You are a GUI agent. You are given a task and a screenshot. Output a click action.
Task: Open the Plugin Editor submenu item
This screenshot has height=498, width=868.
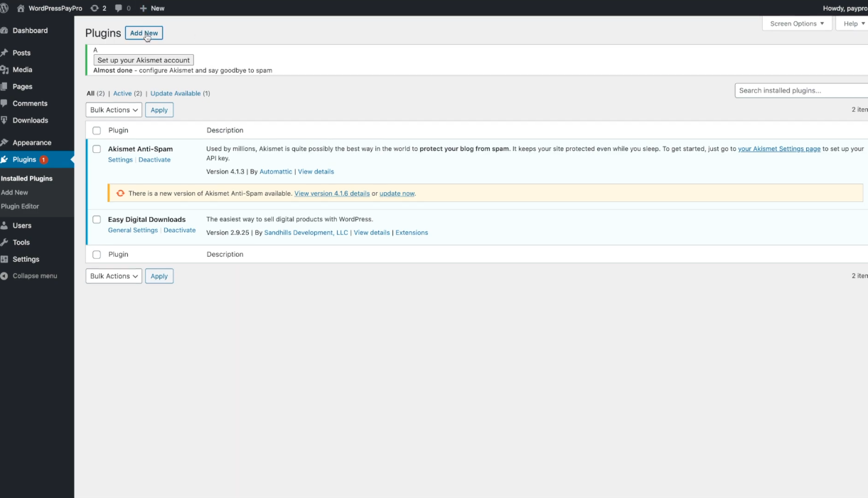point(20,206)
